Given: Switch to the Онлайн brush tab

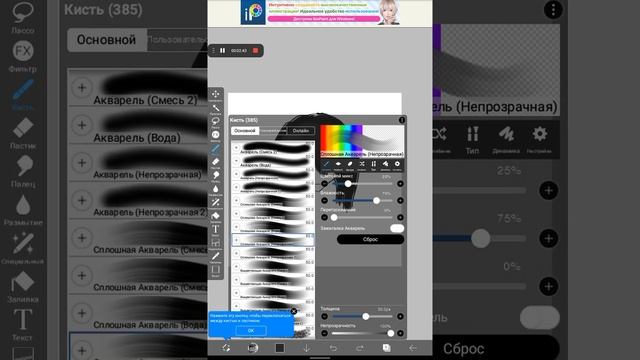Looking at the screenshot, I should pyautogui.click(x=301, y=131).
